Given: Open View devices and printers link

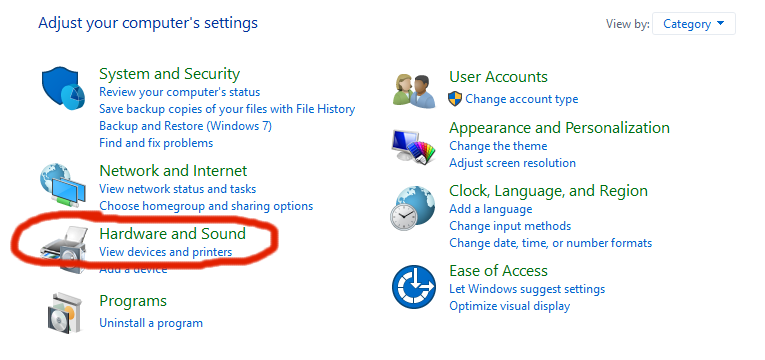Looking at the screenshot, I should coord(165,252).
